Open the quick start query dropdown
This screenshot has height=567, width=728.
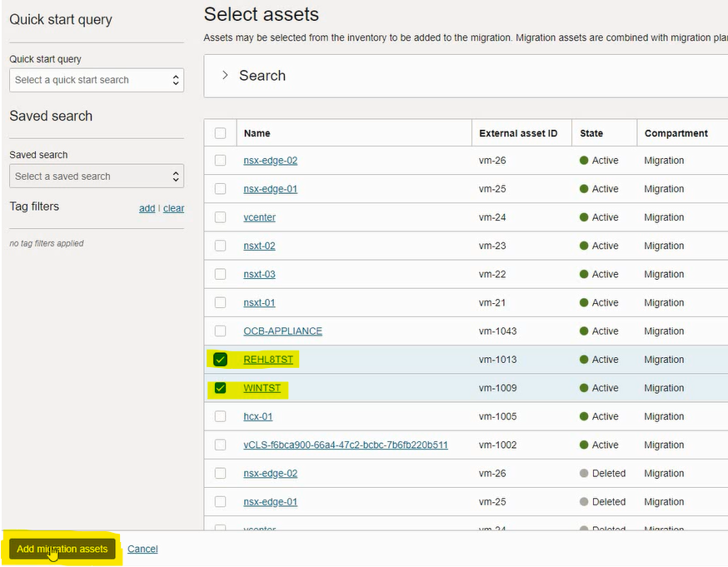[x=97, y=80]
